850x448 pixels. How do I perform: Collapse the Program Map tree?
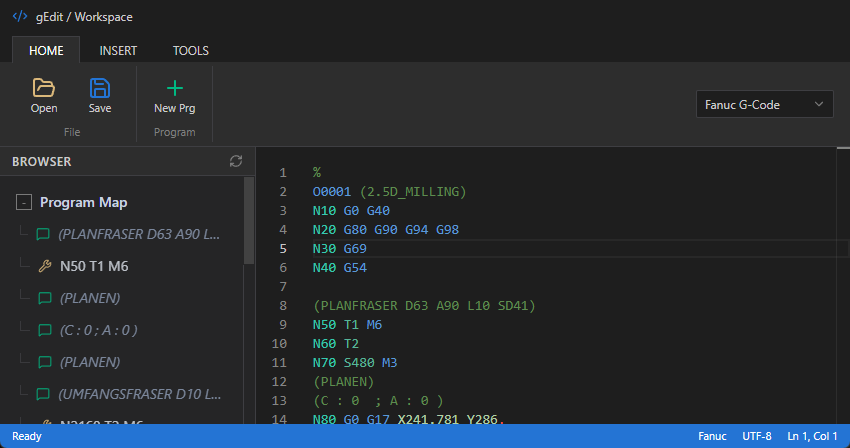[24, 202]
